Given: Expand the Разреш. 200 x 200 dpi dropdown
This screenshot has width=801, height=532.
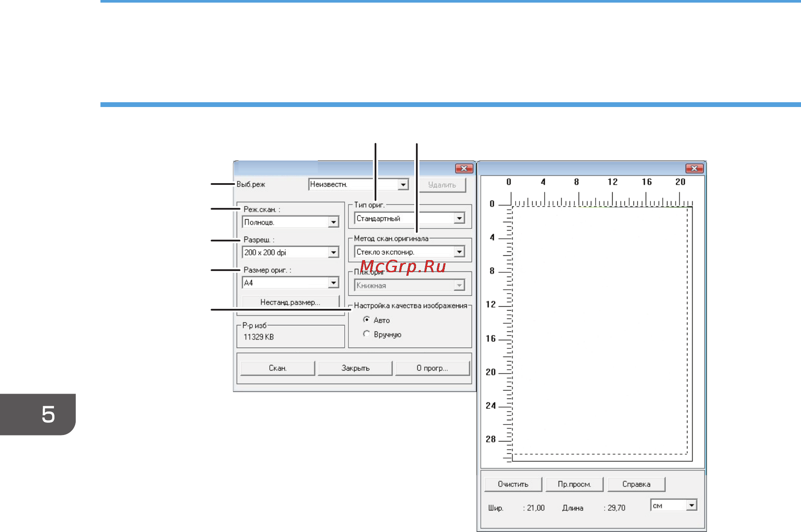Looking at the screenshot, I should [x=290, y=252].
